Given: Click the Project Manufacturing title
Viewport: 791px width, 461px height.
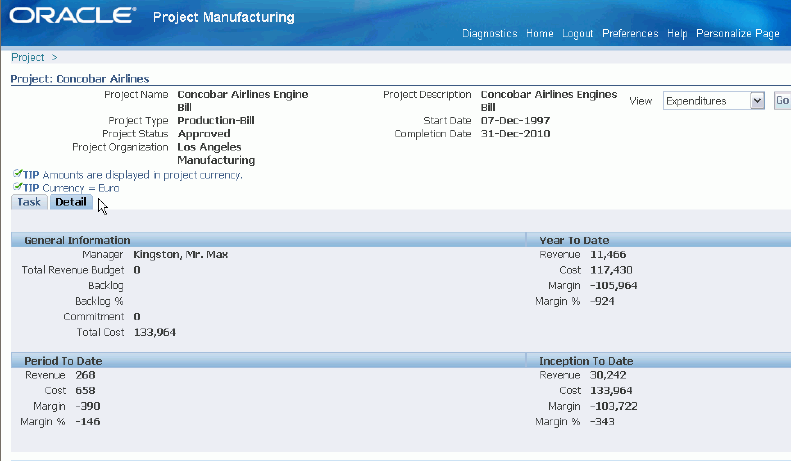Looking at the screenshot, I should pos(223,17).
